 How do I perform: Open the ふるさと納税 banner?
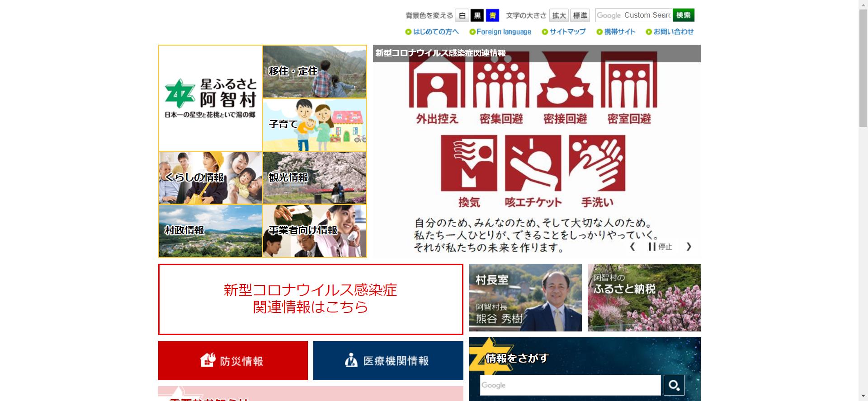[644, 298]
